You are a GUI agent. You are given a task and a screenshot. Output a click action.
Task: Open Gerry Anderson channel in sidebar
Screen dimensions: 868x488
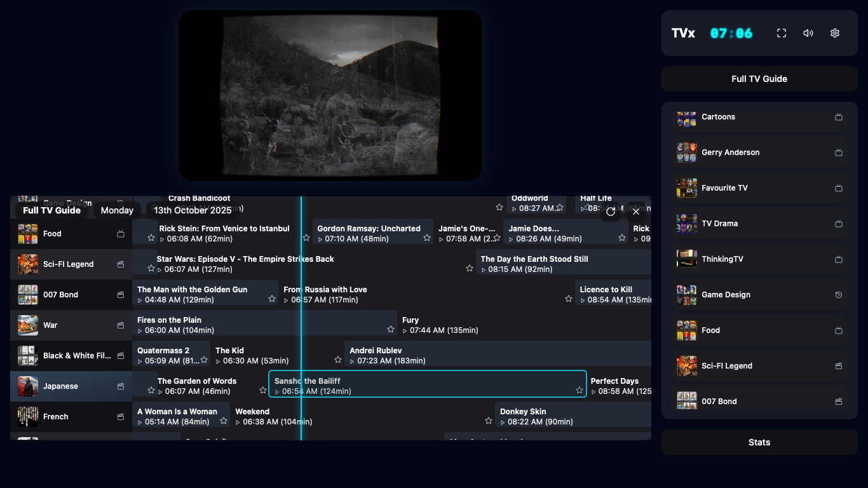pos(759,152)
